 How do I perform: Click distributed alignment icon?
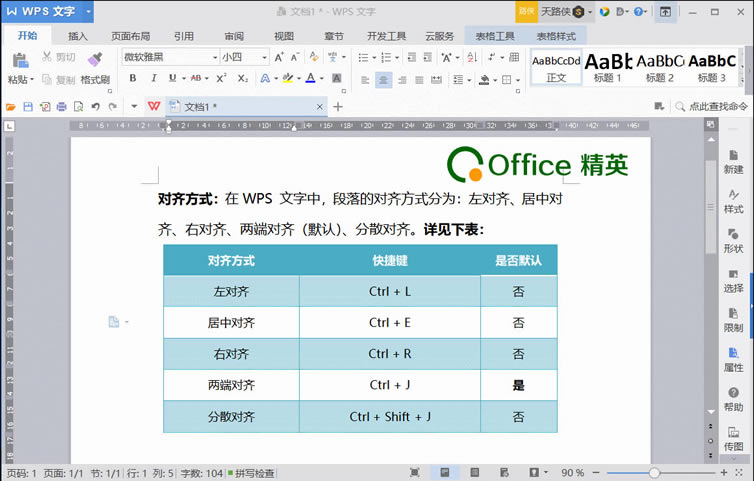[x=436, y=80]
